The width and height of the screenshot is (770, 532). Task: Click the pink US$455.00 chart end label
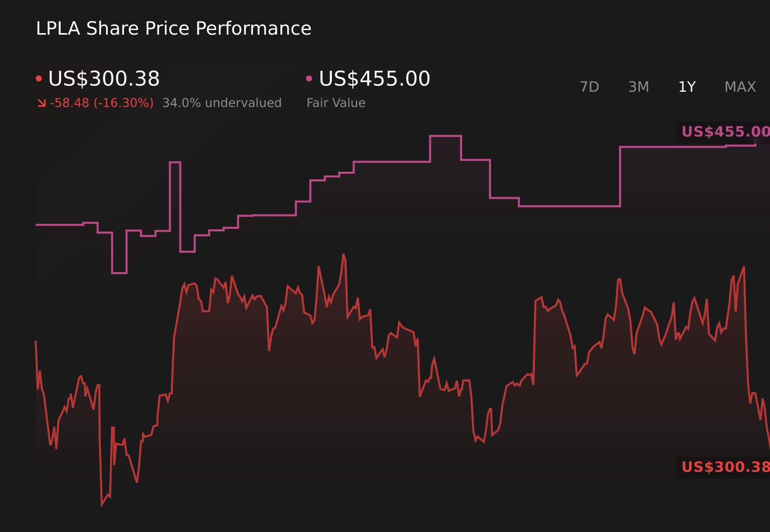pyautogui.click(x=725, y=132)
